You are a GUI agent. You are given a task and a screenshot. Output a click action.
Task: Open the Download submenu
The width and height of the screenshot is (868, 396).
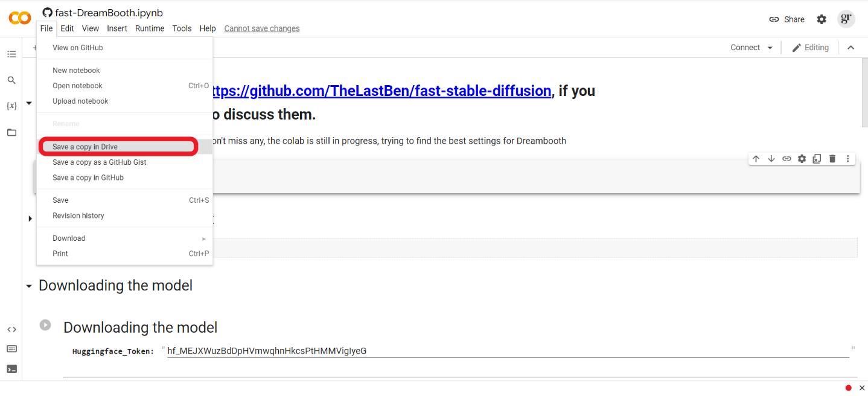124,238
